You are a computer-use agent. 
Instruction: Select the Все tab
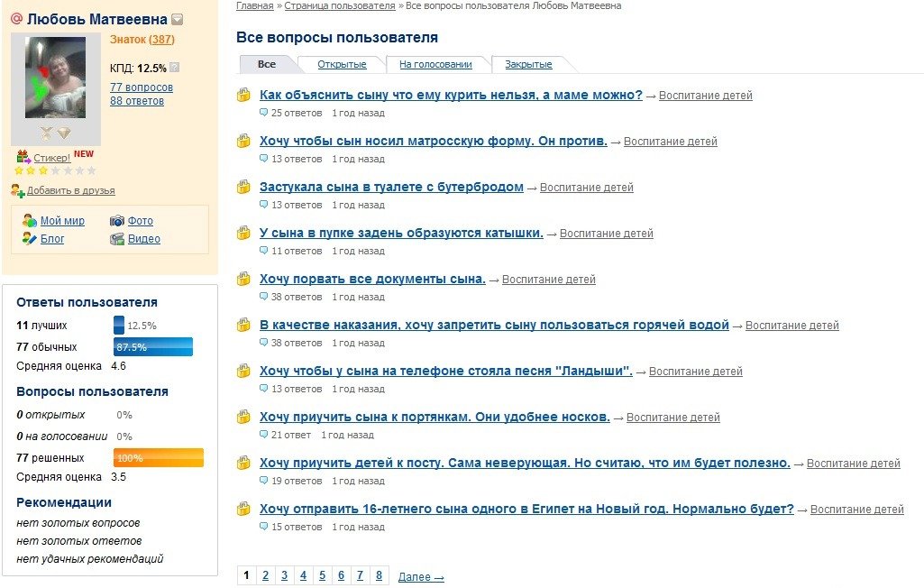tap(266, 64)
